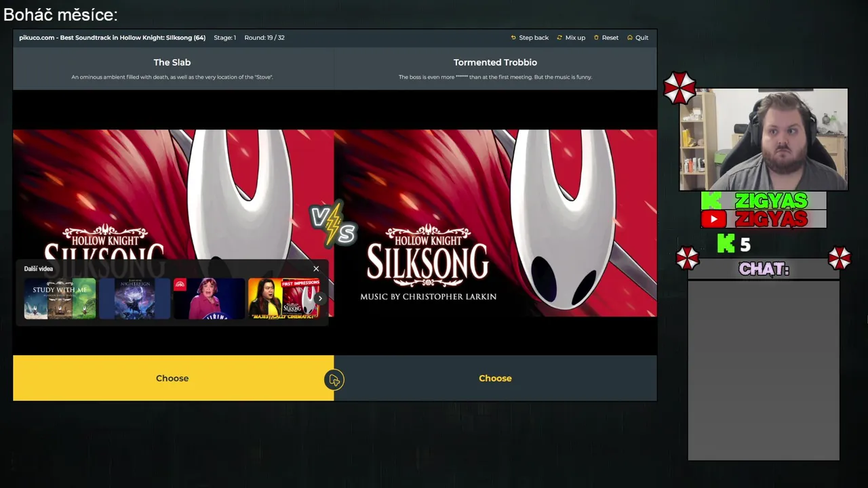
Task: Click the webcam feed of the streamer
Action: tap(764, 139)
